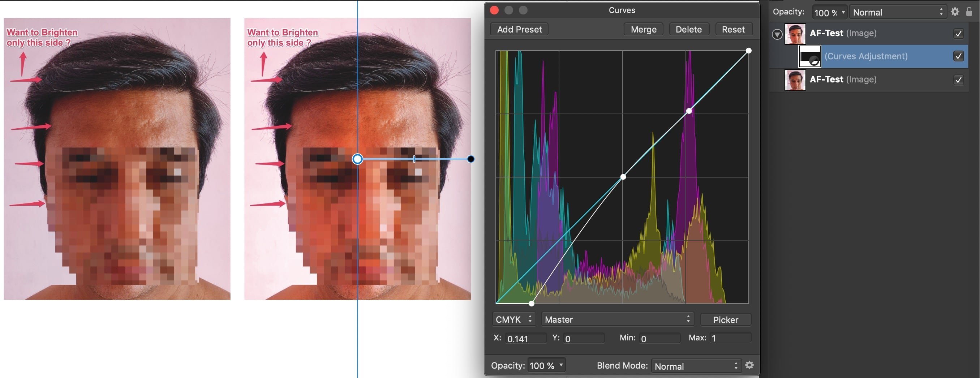The width and height of the screenshot is (980, 378).
Task: Select the bottom AF-Test layer thumbnail
Action: pyautogui.click(x=795, y=80)
